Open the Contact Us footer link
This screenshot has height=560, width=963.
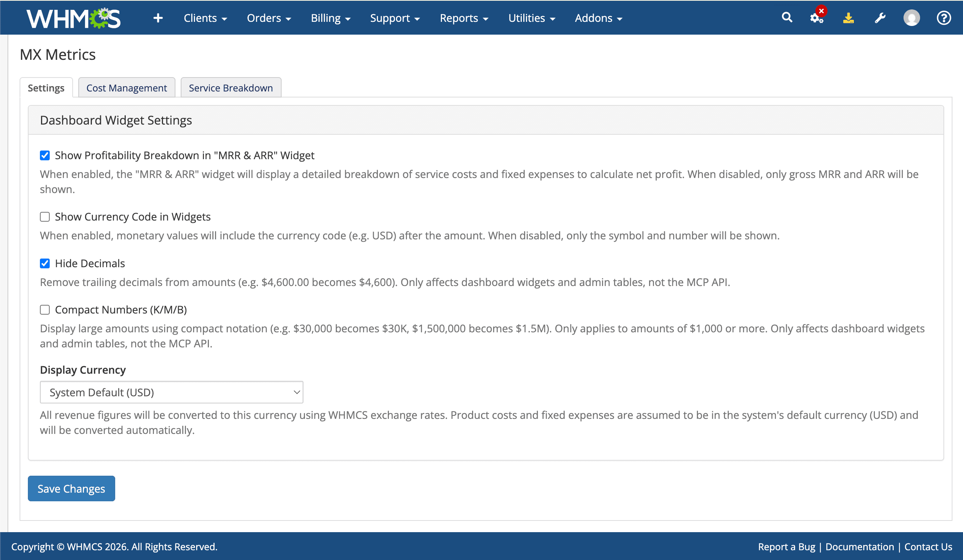(928, 546)
